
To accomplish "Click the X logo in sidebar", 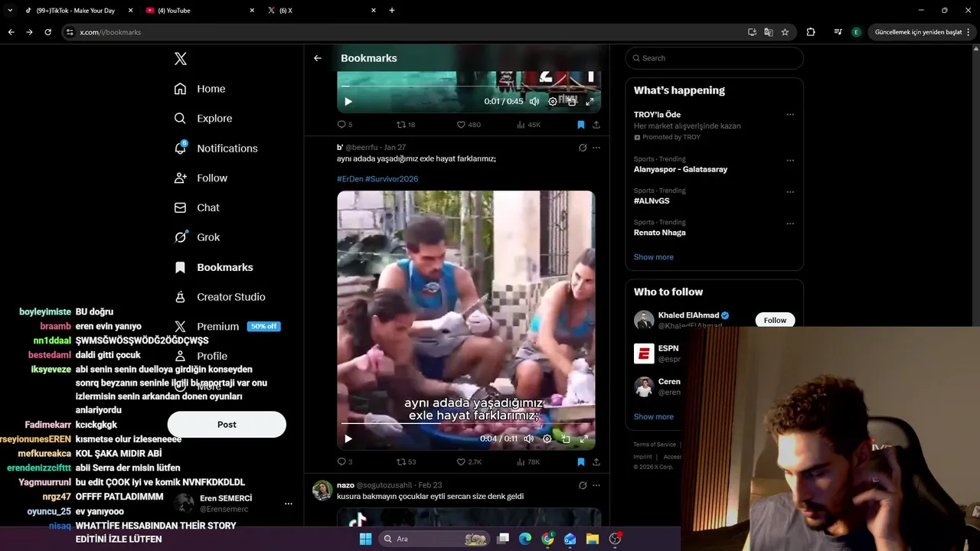I will point(181,59).
